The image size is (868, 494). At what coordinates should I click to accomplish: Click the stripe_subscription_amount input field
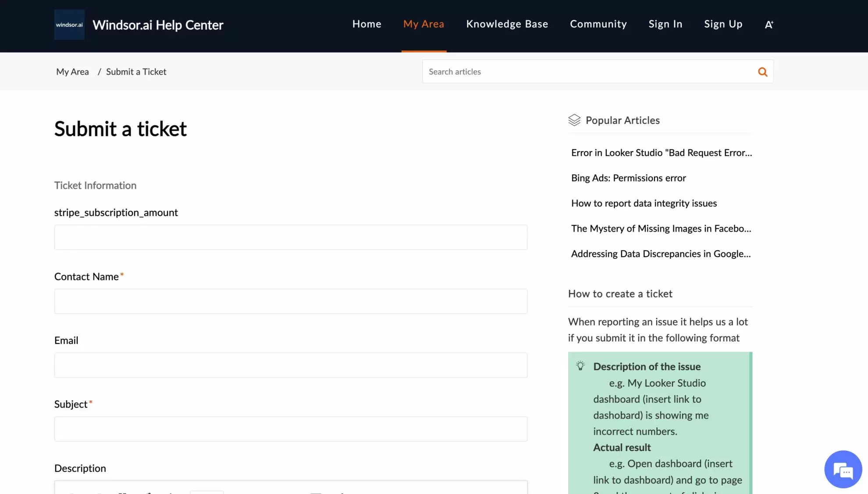coord(291,237)
